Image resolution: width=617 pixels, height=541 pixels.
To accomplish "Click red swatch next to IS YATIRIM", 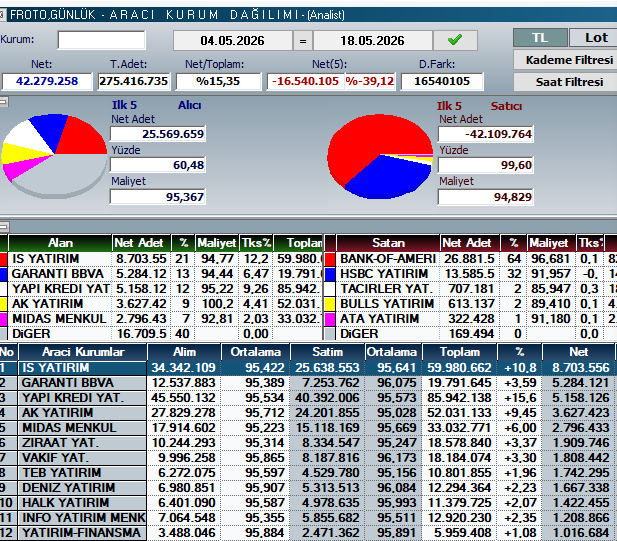I will [4, 259].
